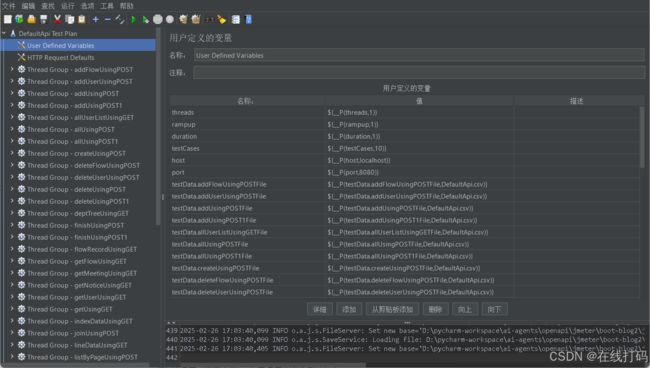Open the 编辑 menu

28,6
